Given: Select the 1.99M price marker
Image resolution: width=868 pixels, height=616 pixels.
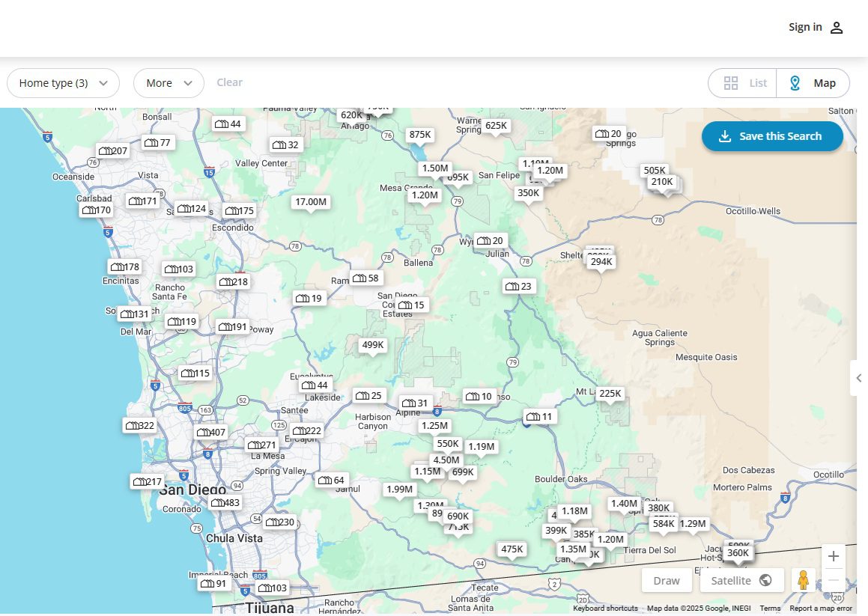Looking at the screenshot, I should (x=400, y=490).
